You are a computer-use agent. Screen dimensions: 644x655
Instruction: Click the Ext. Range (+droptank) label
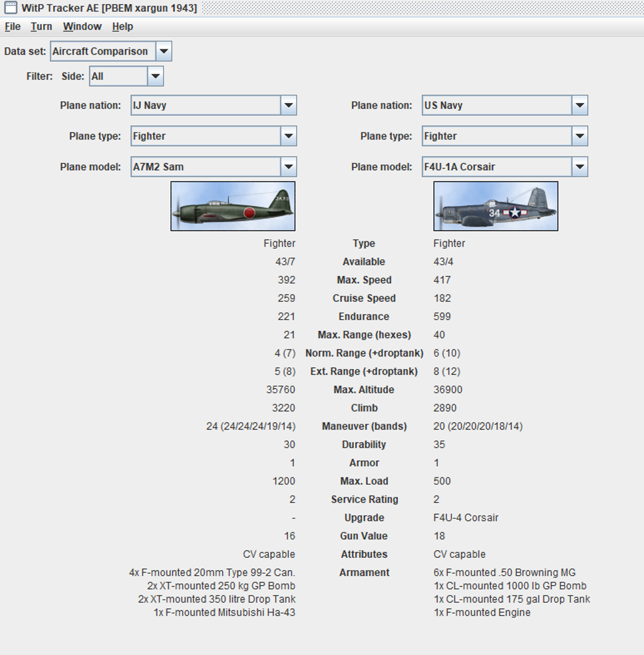(364, 371)
